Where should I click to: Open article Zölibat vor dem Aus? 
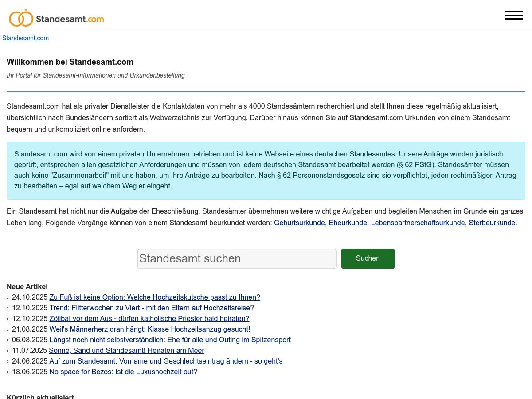click(149, 318)
